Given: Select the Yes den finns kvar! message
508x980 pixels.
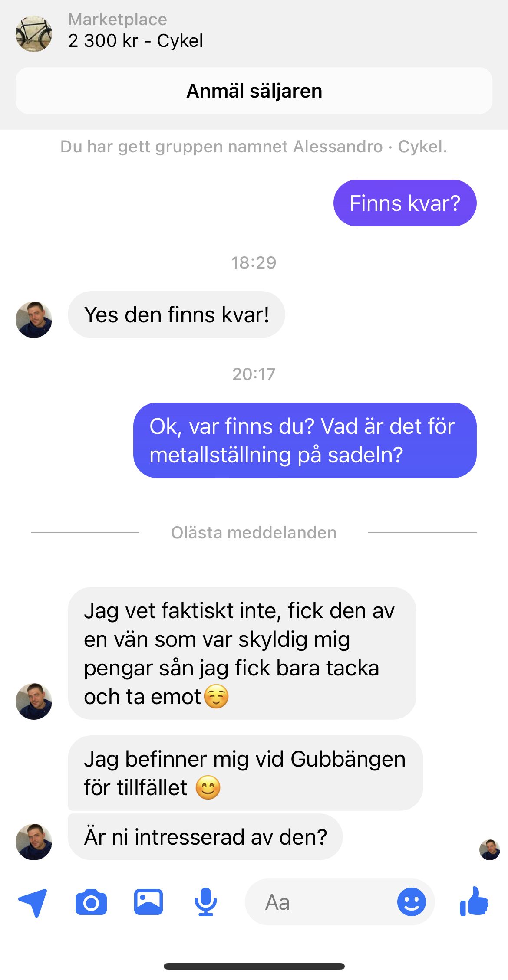Looking at the screenshot, I should click(176, 315).
